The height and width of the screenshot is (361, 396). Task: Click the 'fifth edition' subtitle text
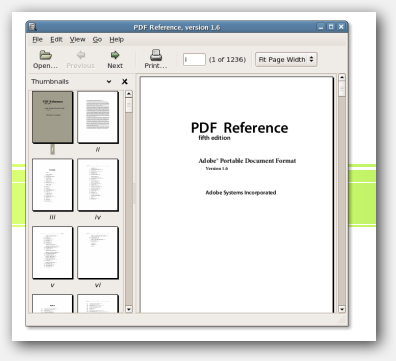click(x=214, y=138)
